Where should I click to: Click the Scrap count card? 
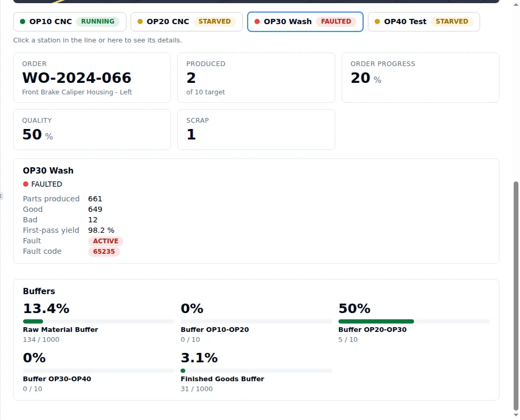point(257,130)
